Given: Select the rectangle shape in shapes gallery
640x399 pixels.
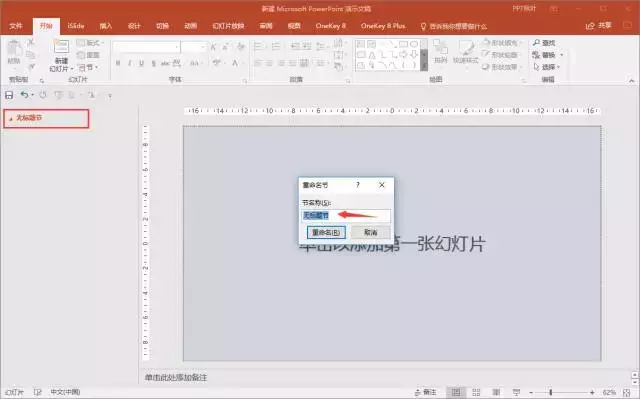Looking at the screenshot, I should [403, 44].
